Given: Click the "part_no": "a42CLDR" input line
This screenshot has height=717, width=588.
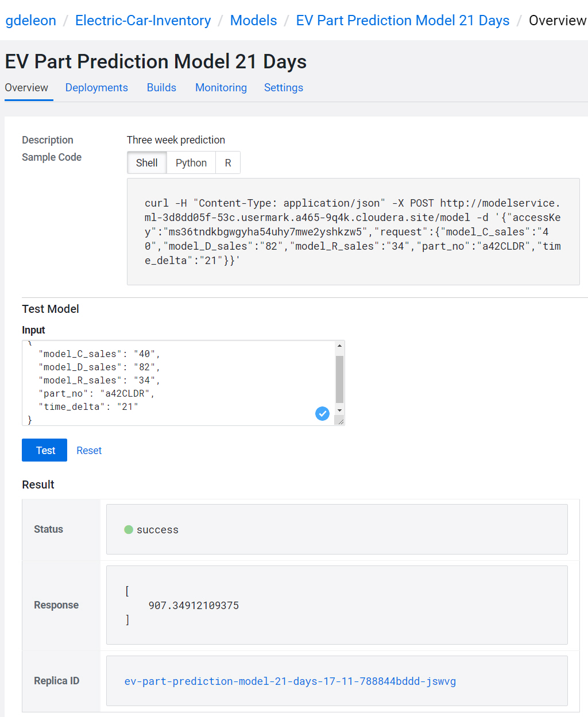Looking at the screenshot, I should [x=96, y=394].
